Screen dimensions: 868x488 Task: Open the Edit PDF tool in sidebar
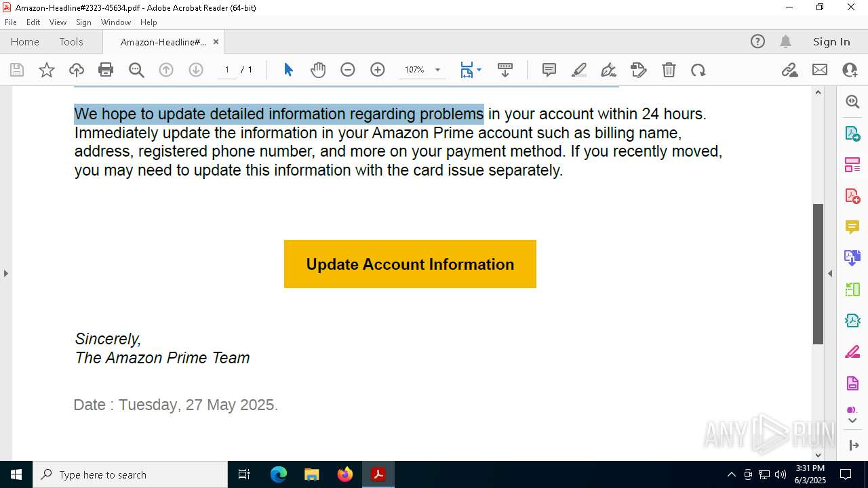tap(852, 165)
